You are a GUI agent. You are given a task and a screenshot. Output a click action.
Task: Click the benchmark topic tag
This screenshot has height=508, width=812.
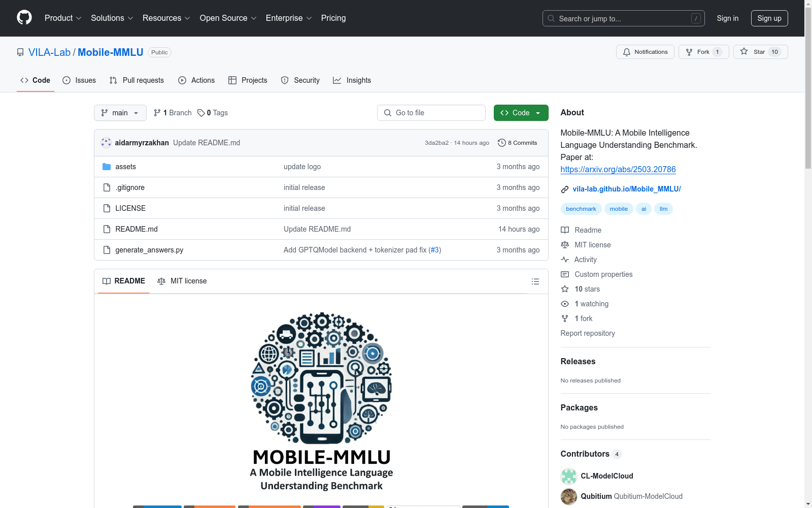coord(581,209)
